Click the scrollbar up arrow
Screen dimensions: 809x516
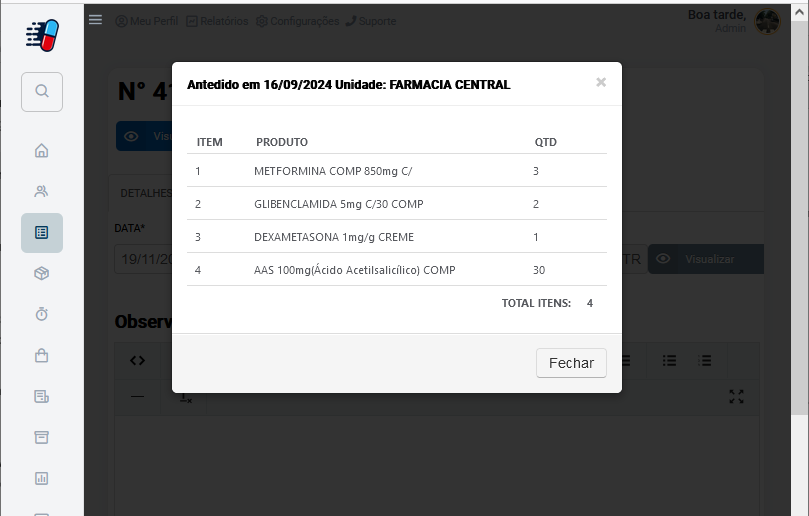(800, 12)
